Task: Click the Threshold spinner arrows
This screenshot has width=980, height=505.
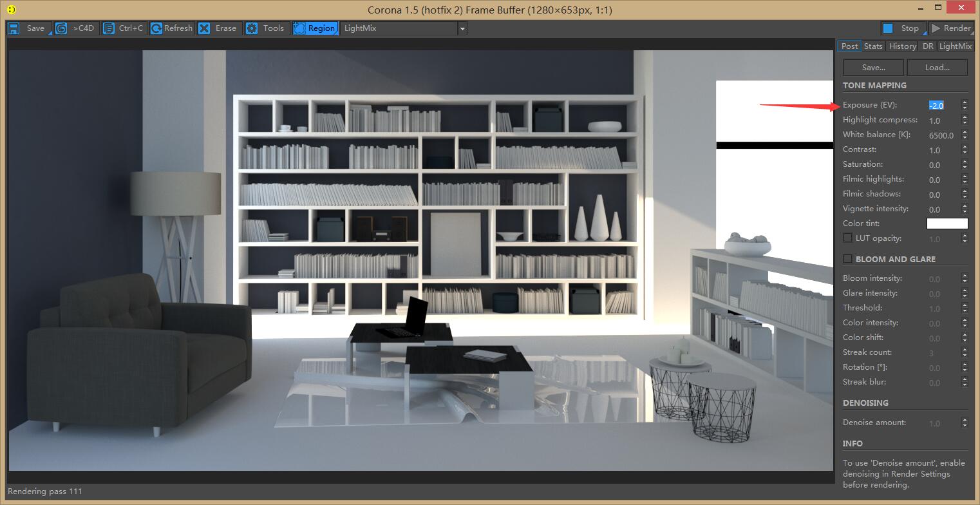Action: [x=965, y=309]
